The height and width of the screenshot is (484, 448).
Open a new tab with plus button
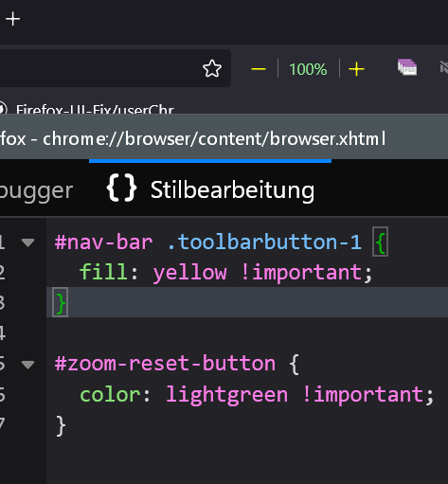pyautogui.click(x=13, y=19)
